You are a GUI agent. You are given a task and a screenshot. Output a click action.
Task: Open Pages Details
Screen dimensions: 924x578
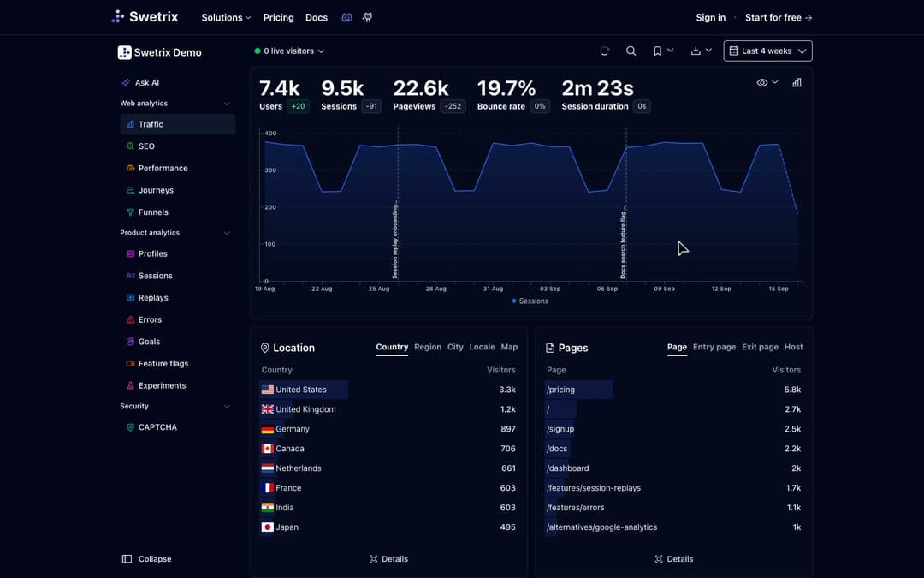(x=673, y=559)
